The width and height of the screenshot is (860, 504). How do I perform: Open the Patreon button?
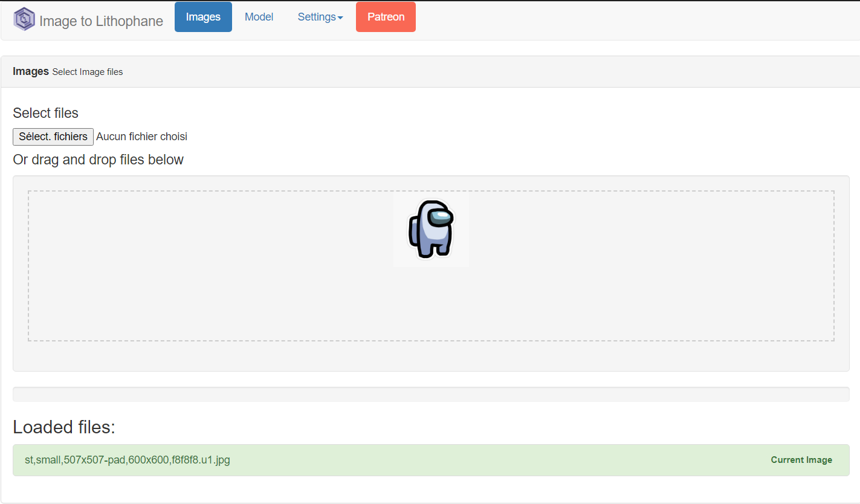click(x=386, y=17)
